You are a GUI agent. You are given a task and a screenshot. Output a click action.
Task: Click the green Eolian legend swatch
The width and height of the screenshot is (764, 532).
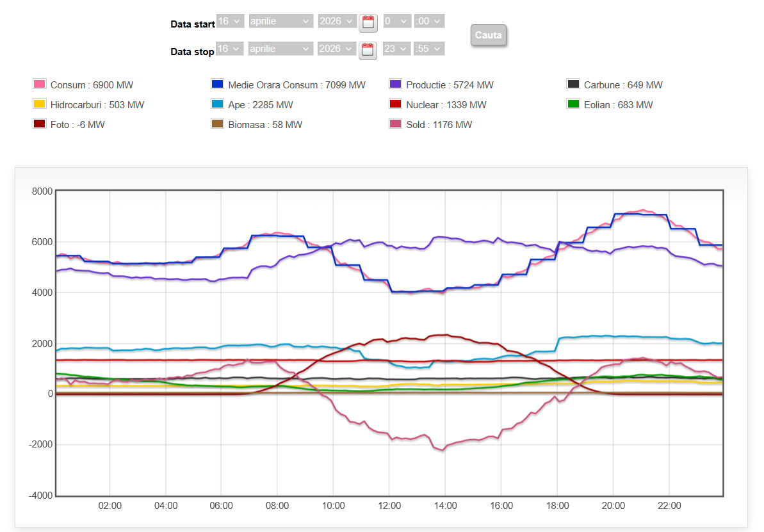573,104
